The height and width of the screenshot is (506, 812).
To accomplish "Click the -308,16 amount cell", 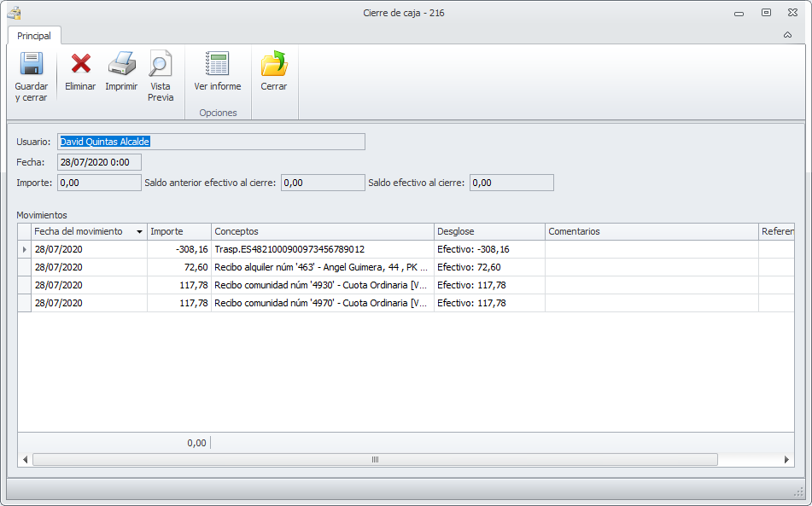I will click(x=179, y=249).
